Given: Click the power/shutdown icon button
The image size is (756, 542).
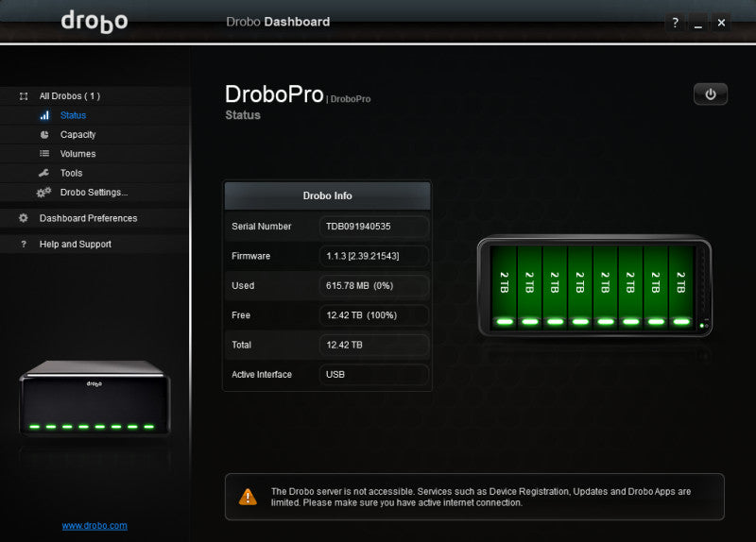Looking at the screenshot, I should [x=711, y=94].
